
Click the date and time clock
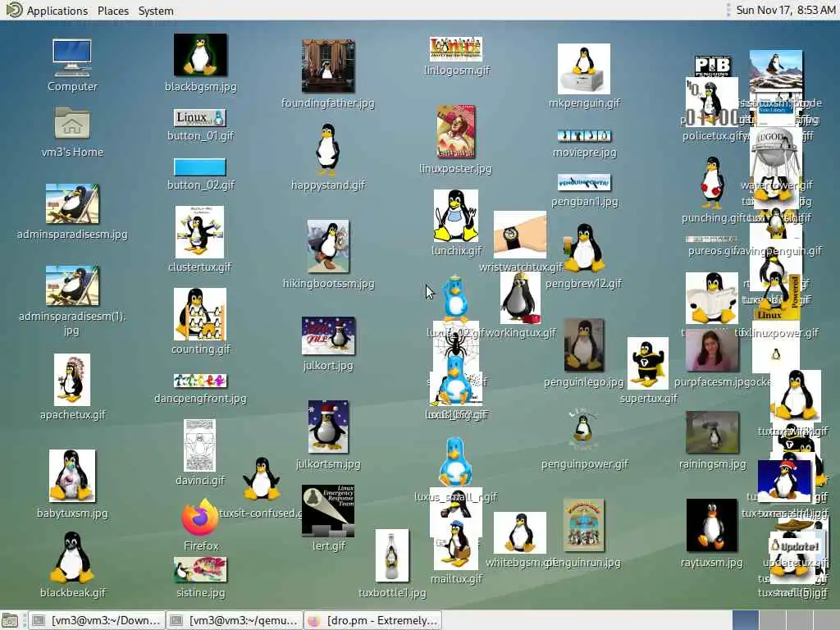785,10
